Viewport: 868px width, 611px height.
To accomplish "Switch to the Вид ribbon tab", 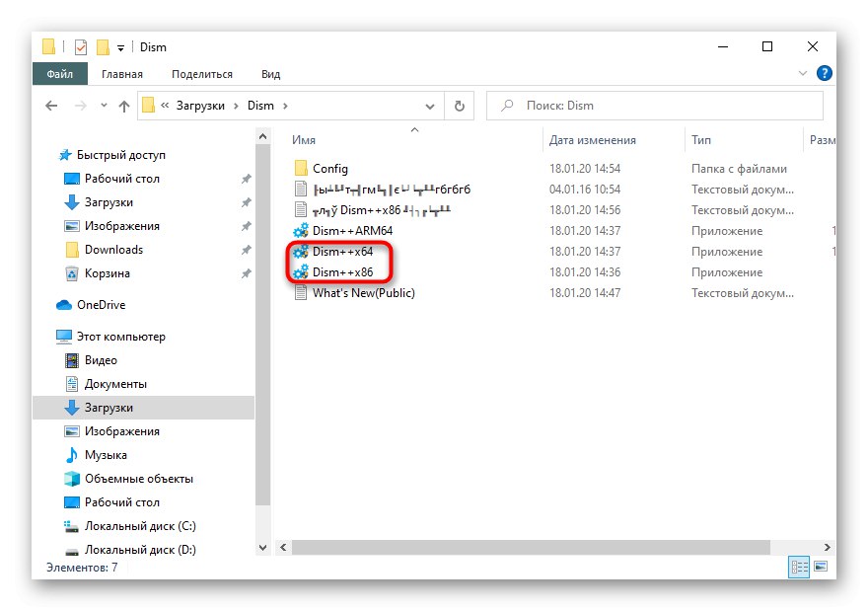I will [270, 74].
